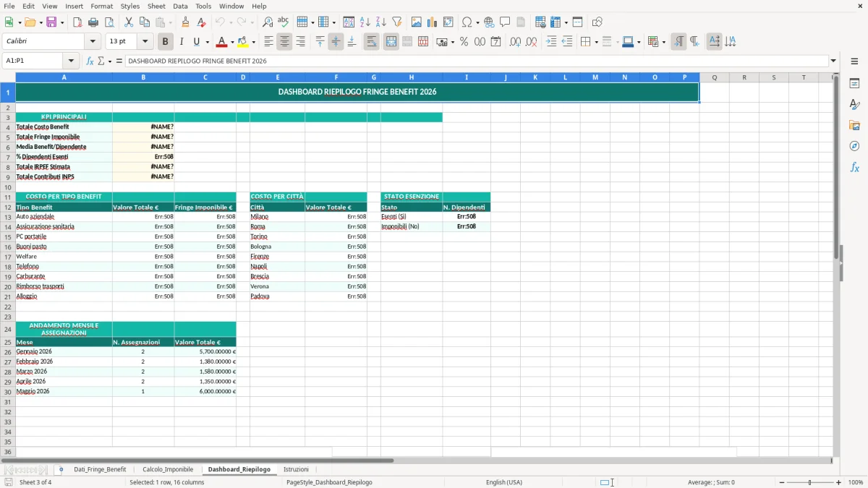Open Find and Replace icon
The width and height of the screenshot is (868, 488).
click(268, 22)
